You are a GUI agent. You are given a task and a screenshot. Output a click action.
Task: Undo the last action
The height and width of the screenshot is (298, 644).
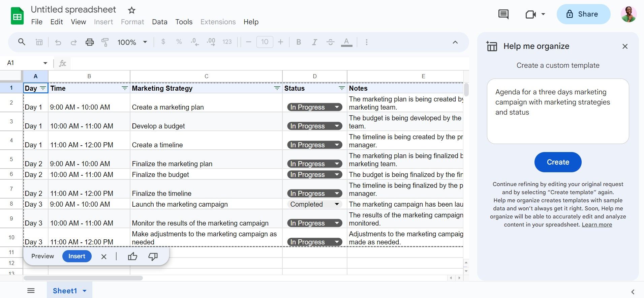58,42
